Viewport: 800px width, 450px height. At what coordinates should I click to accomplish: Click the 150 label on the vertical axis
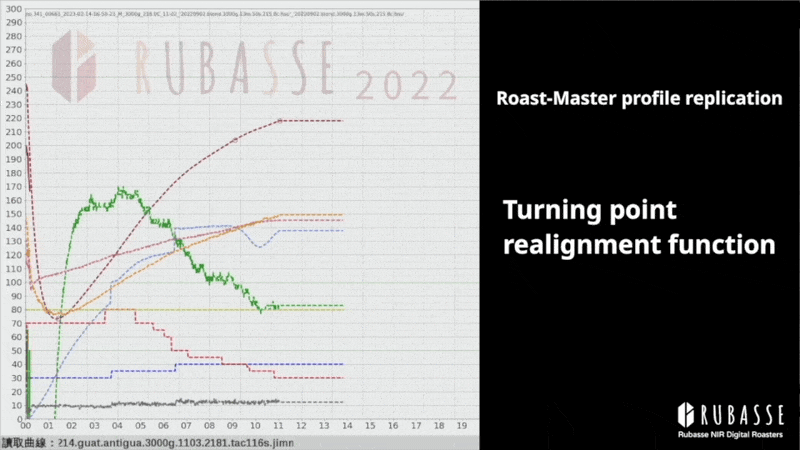pyautogui.click(x=12, y=214)
